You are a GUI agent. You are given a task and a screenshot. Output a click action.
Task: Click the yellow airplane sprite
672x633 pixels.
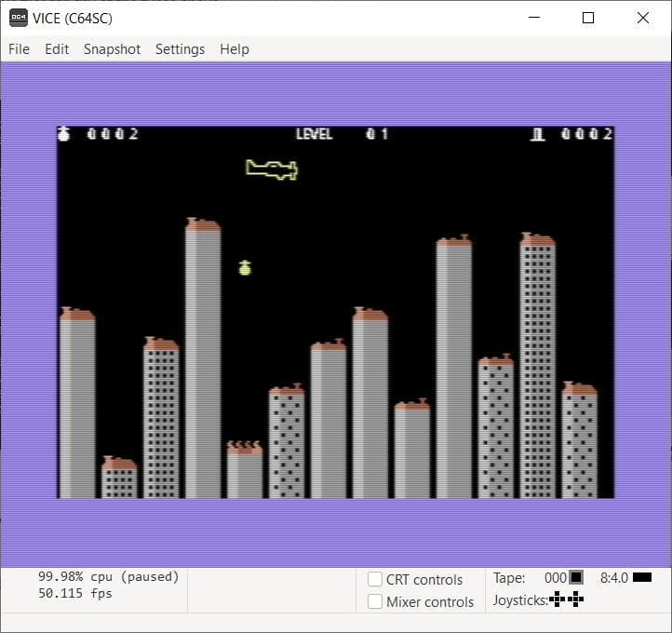[x=272, y=169]
